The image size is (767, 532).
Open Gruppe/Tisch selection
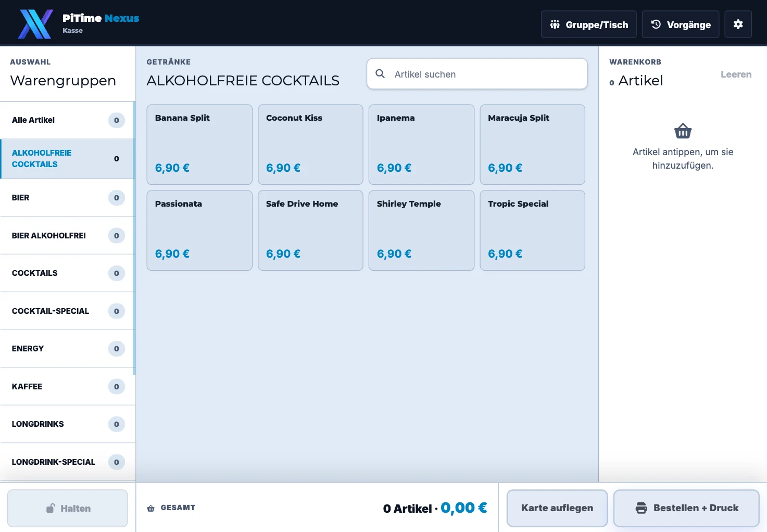(589, 24)
